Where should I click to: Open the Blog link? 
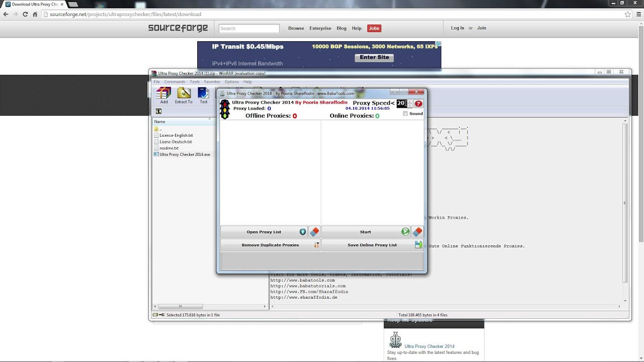point(342,28)
